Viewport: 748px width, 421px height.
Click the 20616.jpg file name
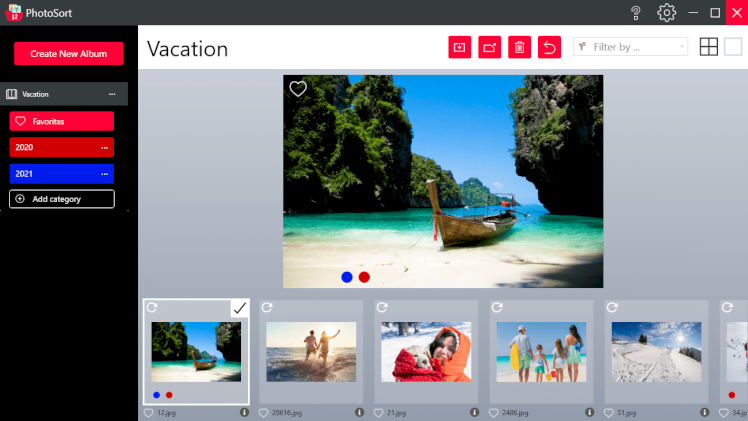coord(287,413)
